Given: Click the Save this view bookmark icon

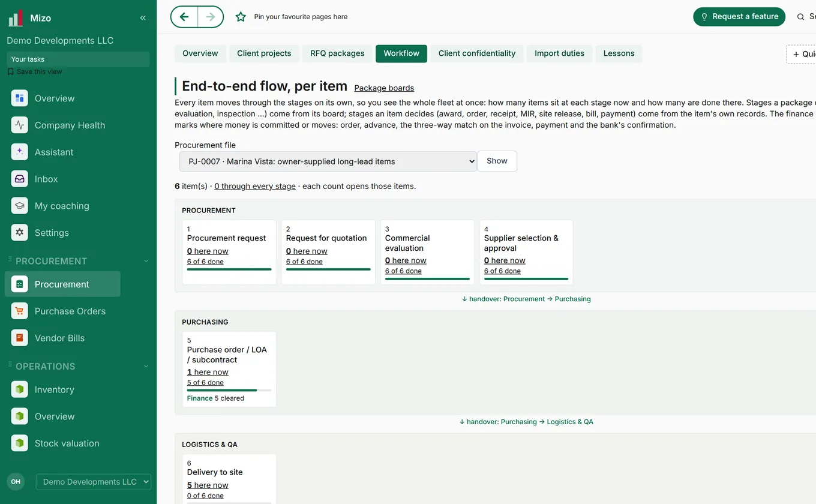Looking at the screenshot, I should tap(10, 71).
